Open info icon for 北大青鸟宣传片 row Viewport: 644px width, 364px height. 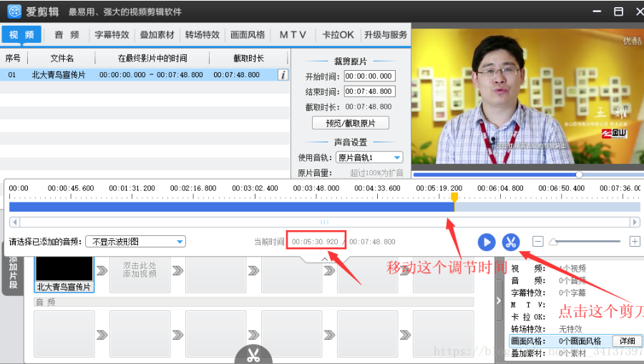(x=283, y=74)
